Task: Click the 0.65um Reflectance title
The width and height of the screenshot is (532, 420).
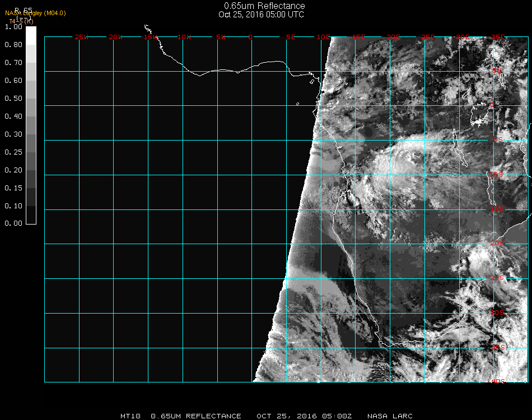Action: tap(264, 6)
